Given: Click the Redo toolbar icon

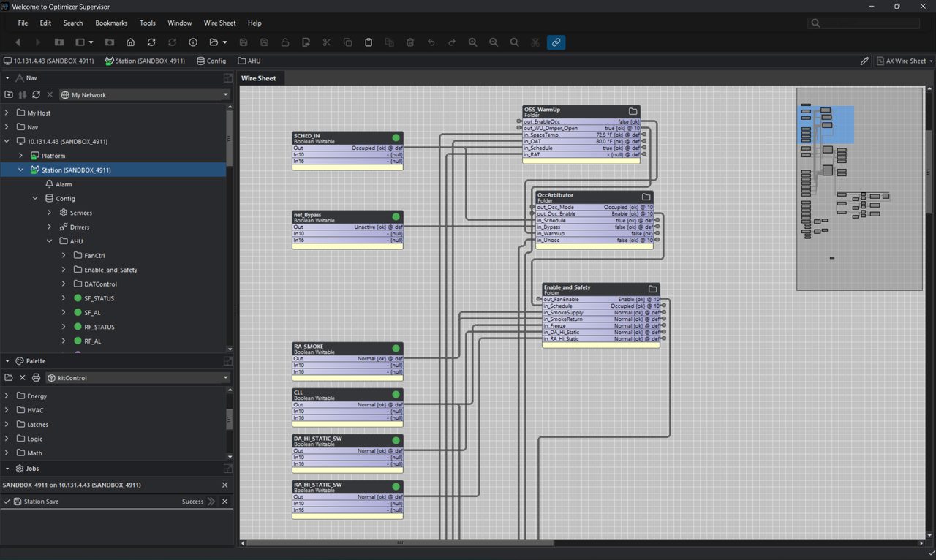Looking at the screenshot, I should pyautogui.click(x=452, y=42).
